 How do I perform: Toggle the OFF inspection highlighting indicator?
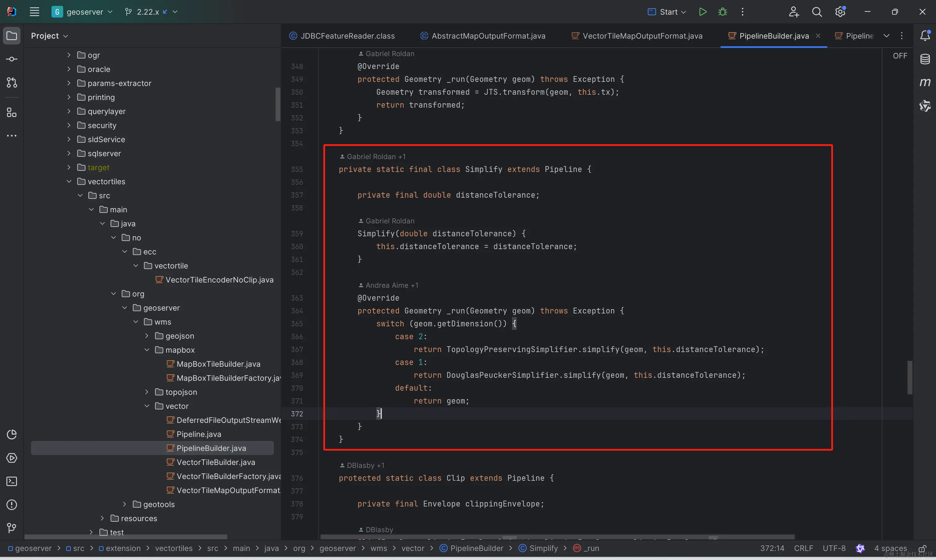coord(900,56)
